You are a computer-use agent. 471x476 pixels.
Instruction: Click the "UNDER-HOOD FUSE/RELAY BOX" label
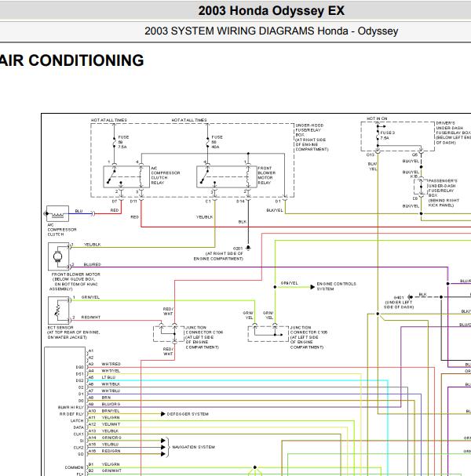[x=309, y=130]
